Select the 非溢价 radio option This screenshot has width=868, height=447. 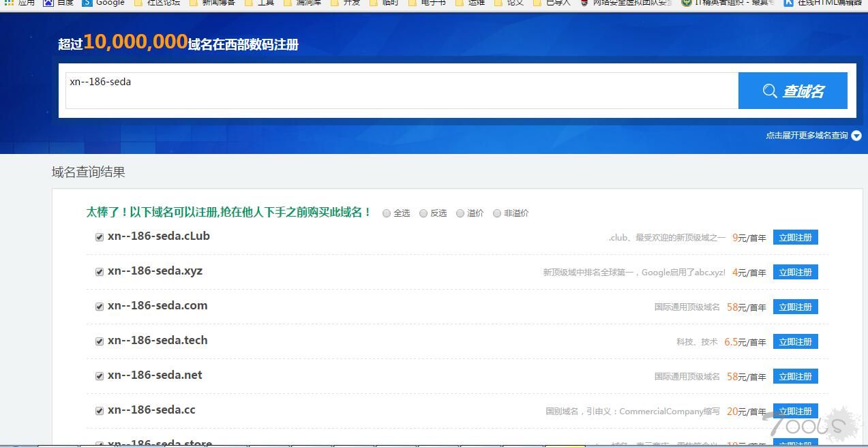497,213
